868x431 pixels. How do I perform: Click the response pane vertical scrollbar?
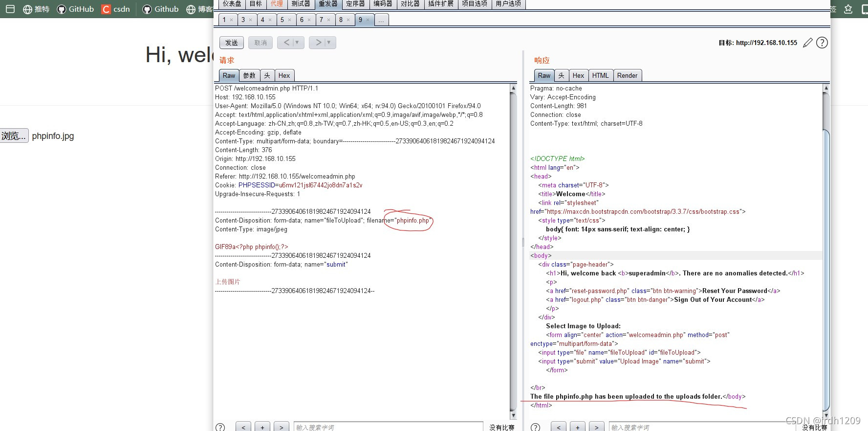[826, 251]
